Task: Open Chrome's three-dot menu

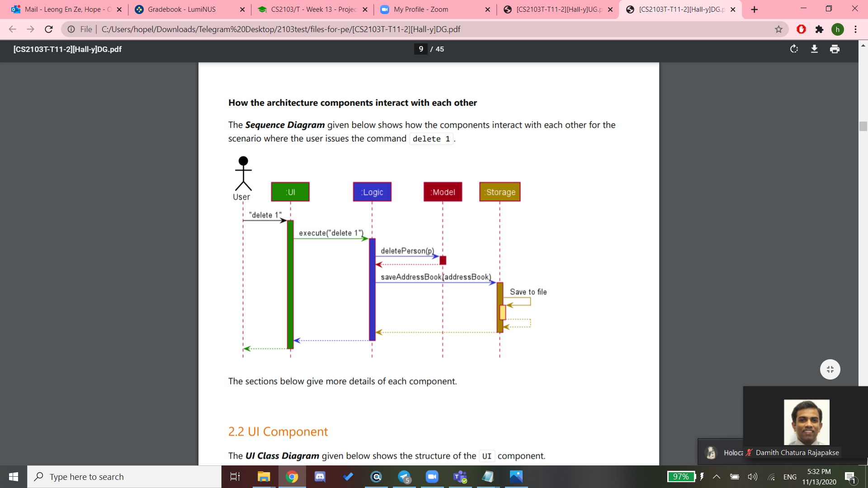Action: pyautogui.click(x=855, y=29)
